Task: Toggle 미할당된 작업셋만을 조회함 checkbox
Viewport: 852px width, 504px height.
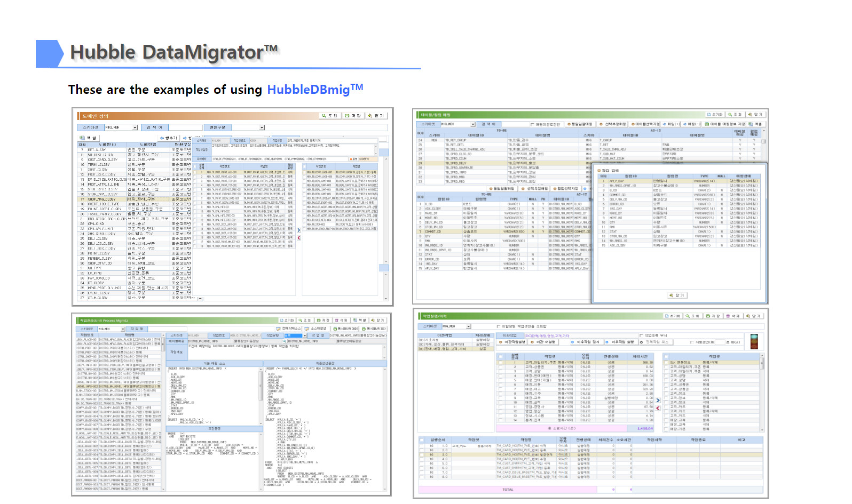Action: click(499, 326)
